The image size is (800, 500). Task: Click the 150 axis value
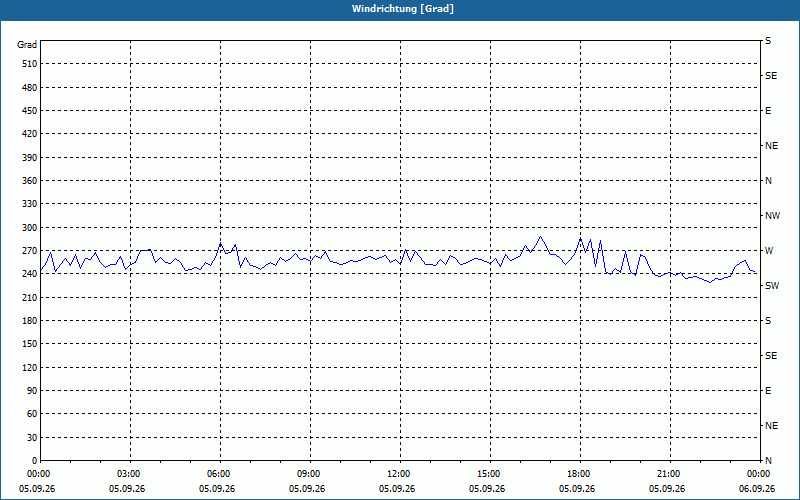pyautogui.click(x=30, y=344)
